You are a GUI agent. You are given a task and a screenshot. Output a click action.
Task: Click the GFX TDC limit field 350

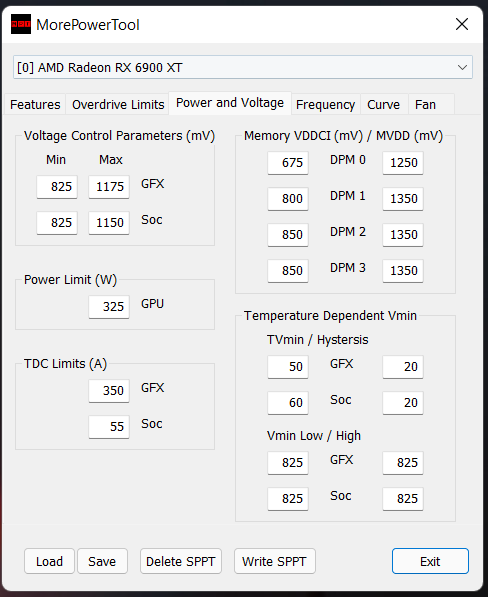point(109,391)
